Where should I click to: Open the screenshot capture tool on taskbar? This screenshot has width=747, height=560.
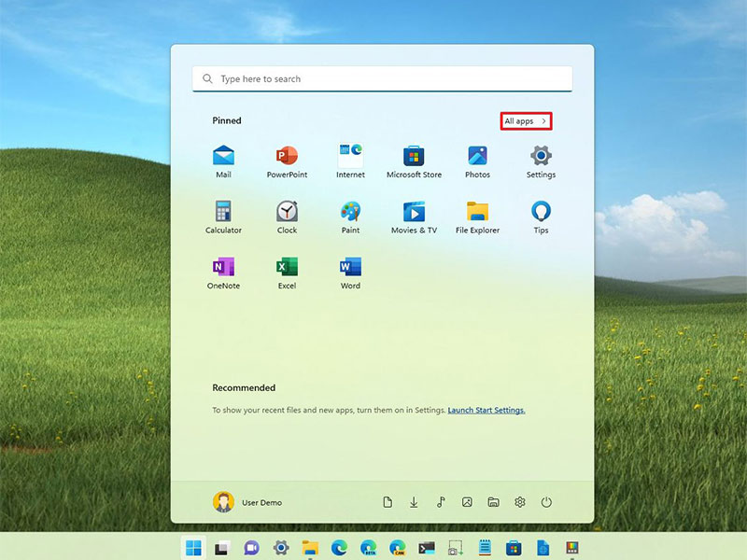coord(456,548)
